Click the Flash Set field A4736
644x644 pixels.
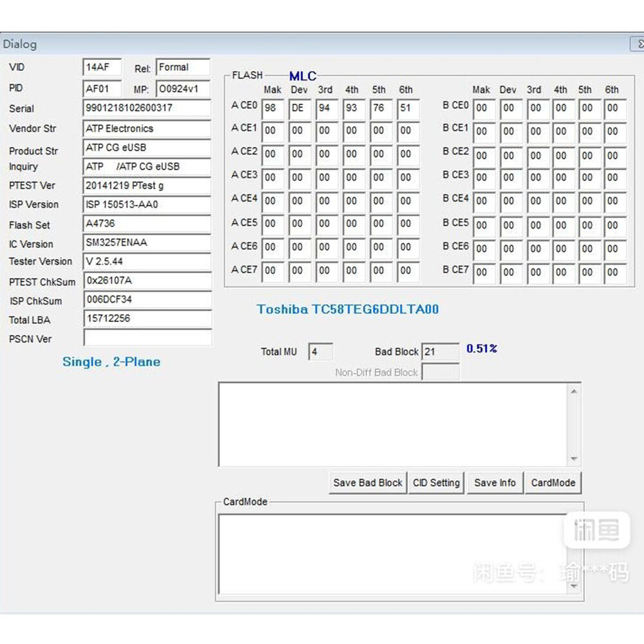pyautogui.click(x=147, y=225)
